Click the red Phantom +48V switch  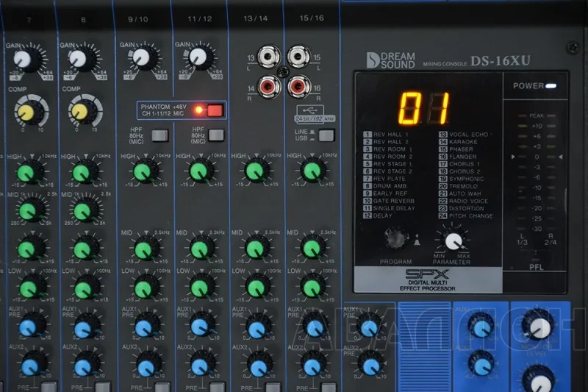215,110
